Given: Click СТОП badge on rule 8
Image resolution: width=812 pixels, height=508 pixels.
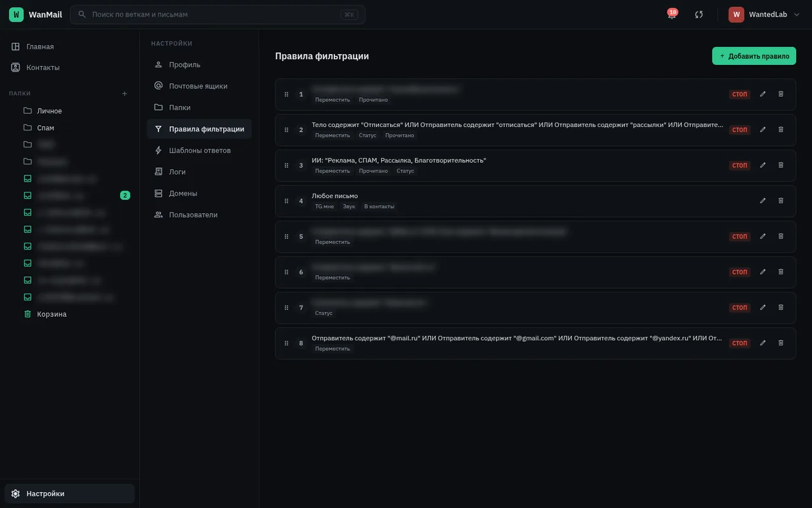Looking at the screenshot, I should pyautogui.click(x=740, y=343).
